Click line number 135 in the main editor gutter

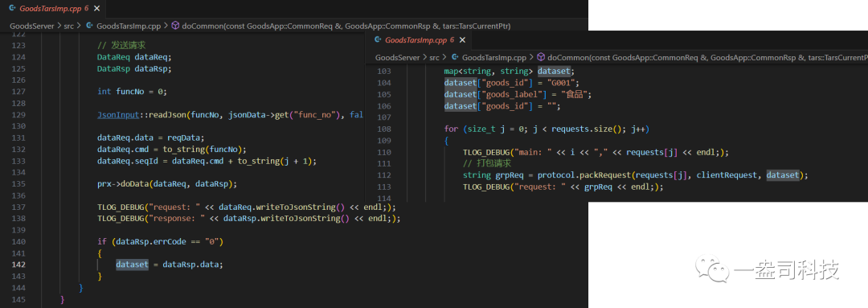tap(18, 184)
